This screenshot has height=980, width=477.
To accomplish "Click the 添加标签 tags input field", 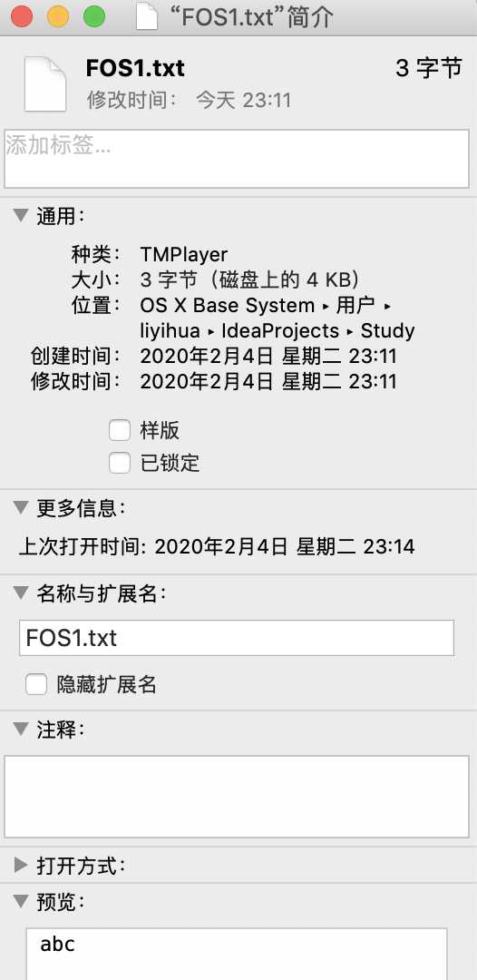I will coord(237,159).
